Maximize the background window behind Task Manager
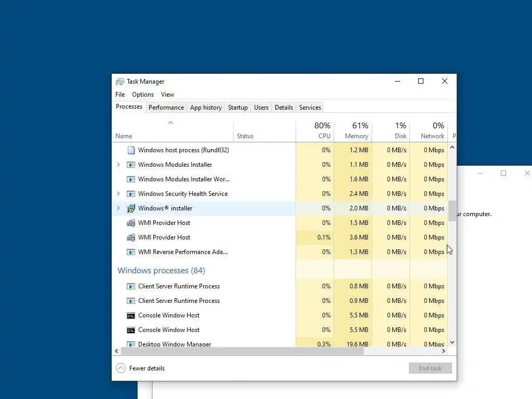 click(503, 173)
